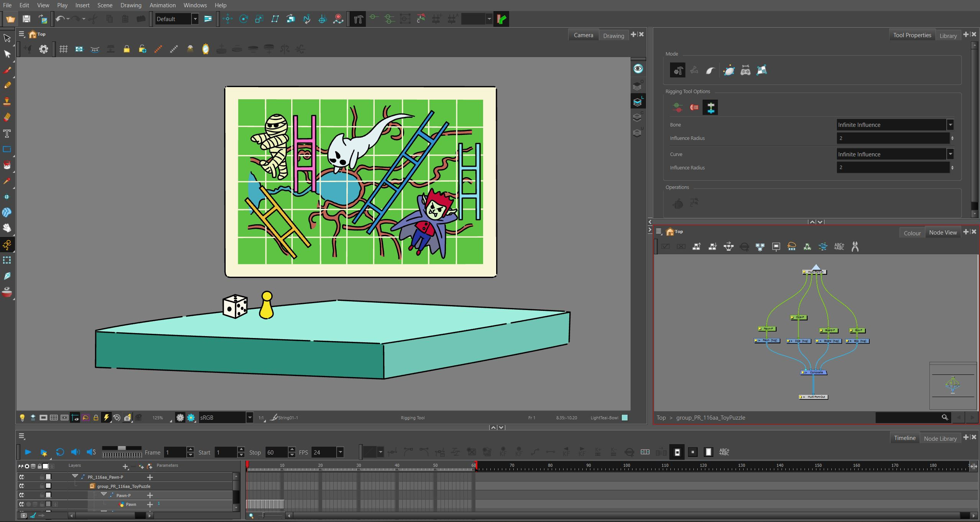Viewport: 980px width, 522px height.
Task: Open the Animation menu
Action: click(162, 5)
